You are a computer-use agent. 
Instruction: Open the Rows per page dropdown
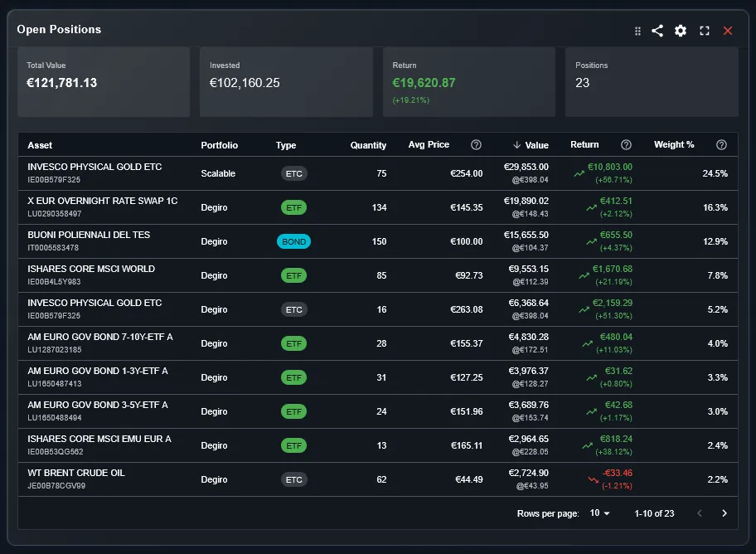pyautogui.click(x=598, y=513)
